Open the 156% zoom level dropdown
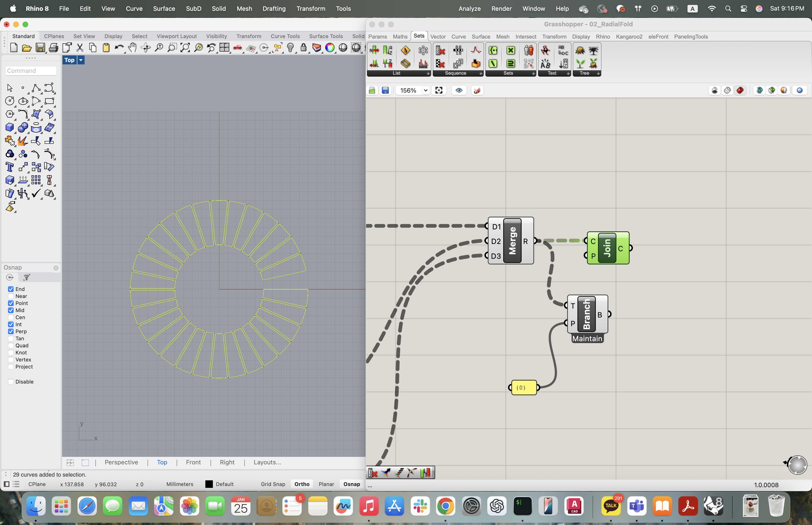The height and width of the screenshot is (525, 812). [x=425, y=90]
